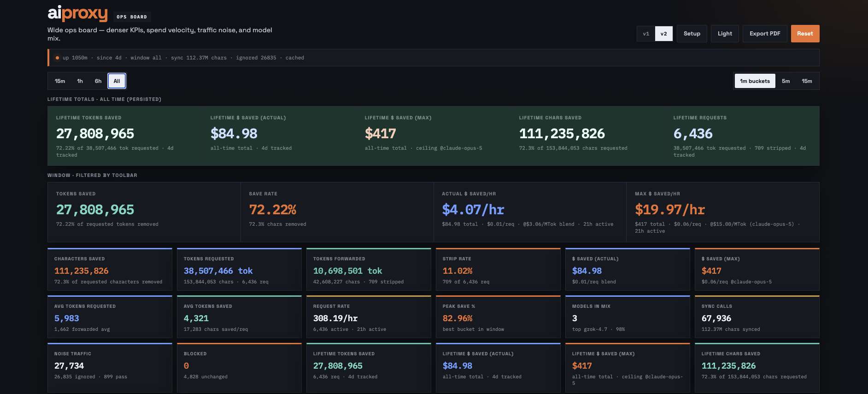The height and width of the screenshot is (394, 868).
Task: Toggle the Light theme button
Action: (x=725, y=34)
